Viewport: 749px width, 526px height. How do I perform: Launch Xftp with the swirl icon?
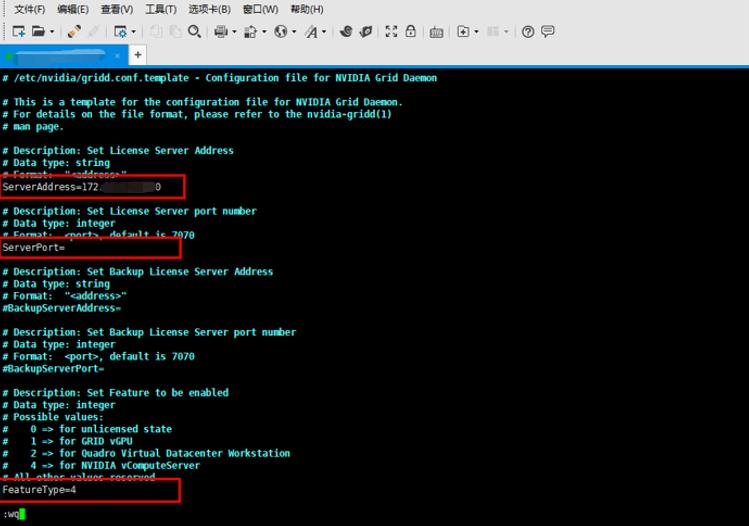tap(346, 32)
